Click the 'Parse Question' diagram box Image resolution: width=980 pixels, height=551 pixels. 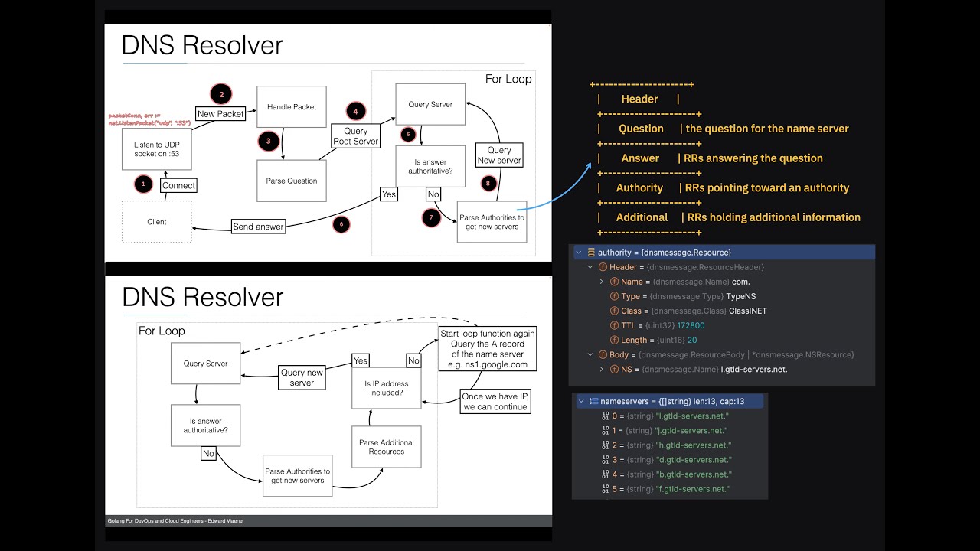(292, 181)
